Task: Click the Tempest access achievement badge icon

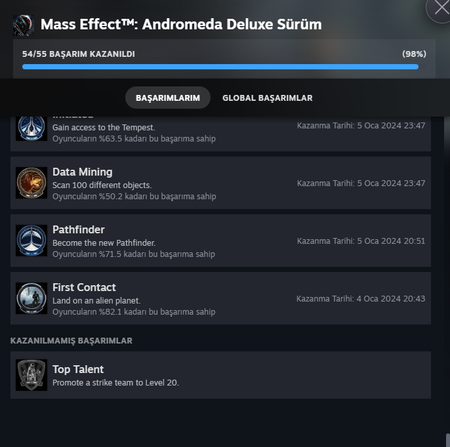Action: (x=31, y=128)
